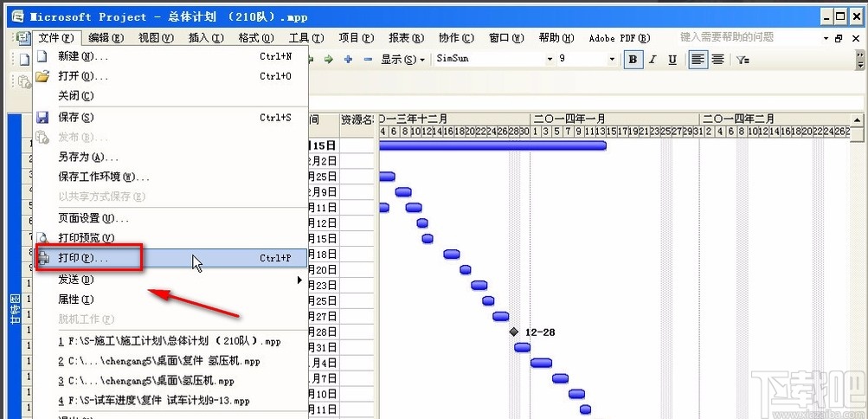Click the magnifier icon beside 打印预览
The image size is (868, 419).
(x=42, y=237)
